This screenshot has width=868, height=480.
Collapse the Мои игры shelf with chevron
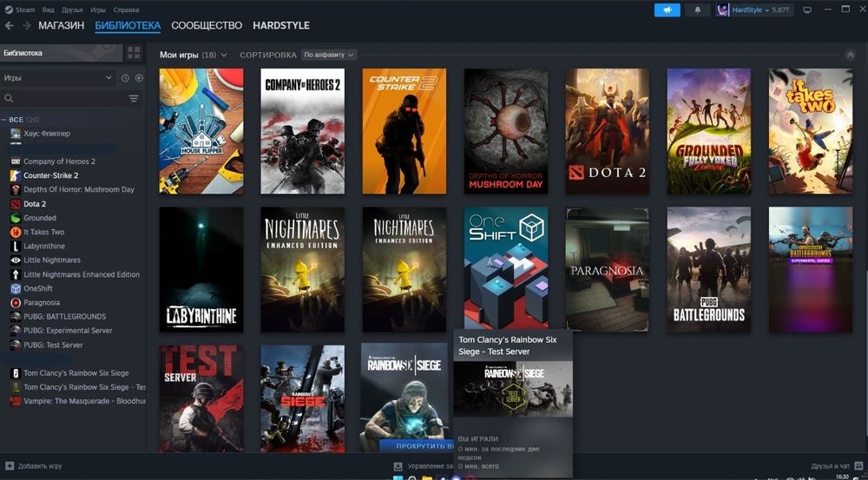click(x=851, y=55)
